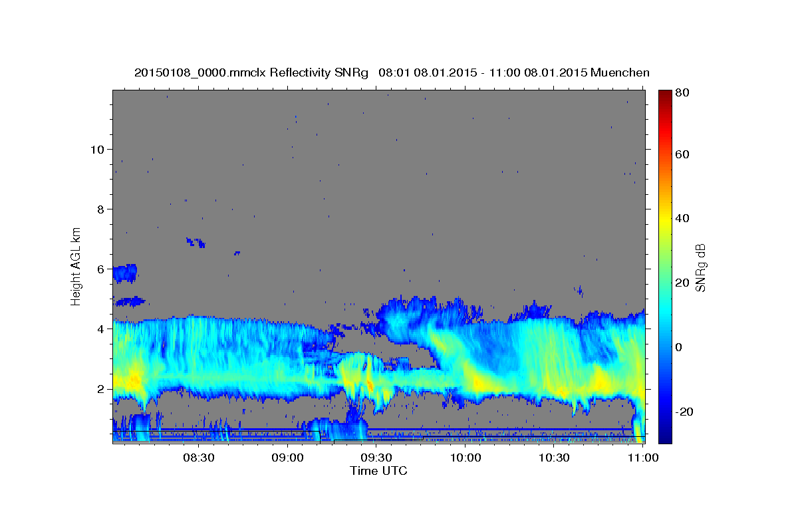Click the 10:30 time tick label
Screen dimensions: 798x532
[554, 458]
